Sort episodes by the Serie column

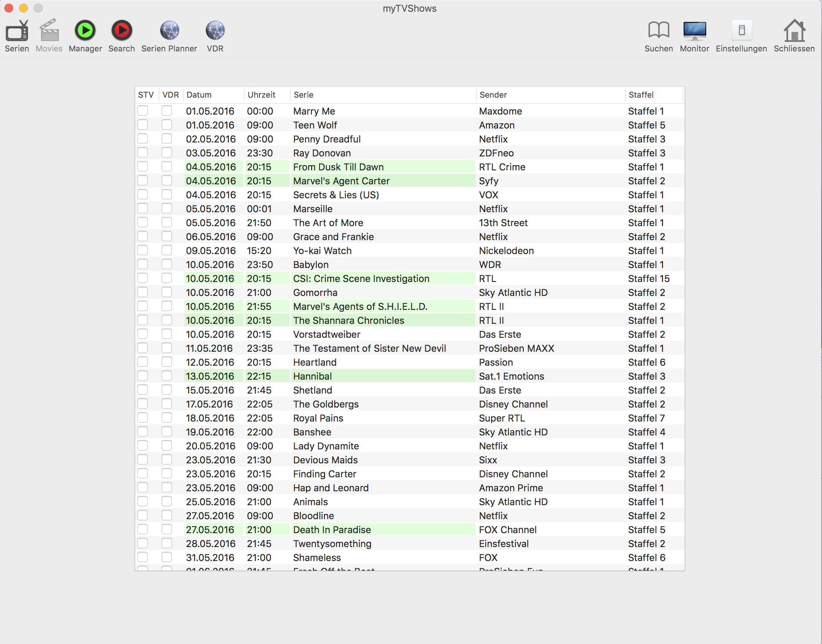(303, 95)
